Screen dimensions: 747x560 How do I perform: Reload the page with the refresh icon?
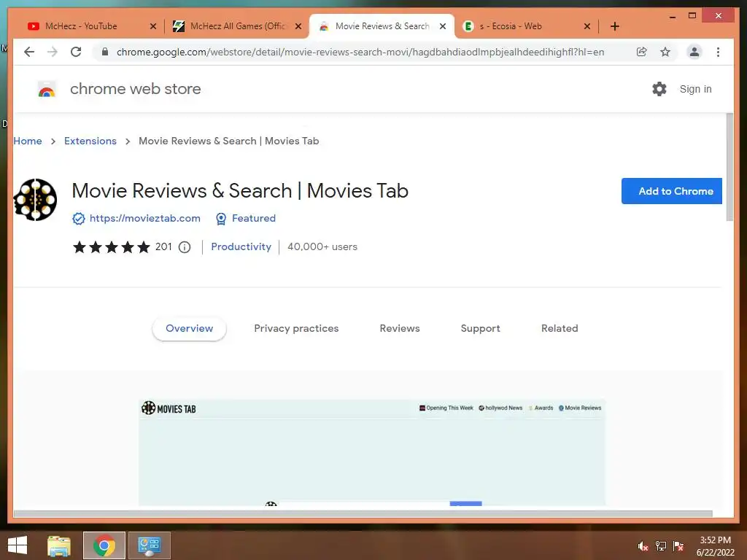pos(76,52)
